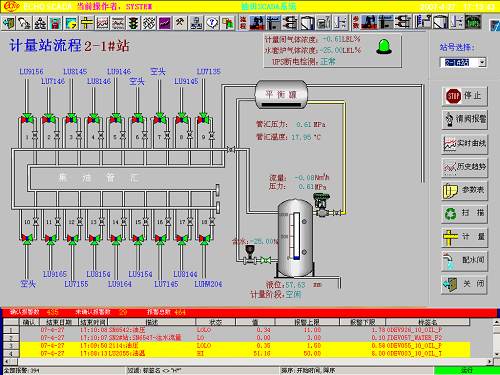Click the 关闭 close panel button
Image resolution: width=500 pixels, height=375 pixels.
pyautogui.click(x=465, y=284)
